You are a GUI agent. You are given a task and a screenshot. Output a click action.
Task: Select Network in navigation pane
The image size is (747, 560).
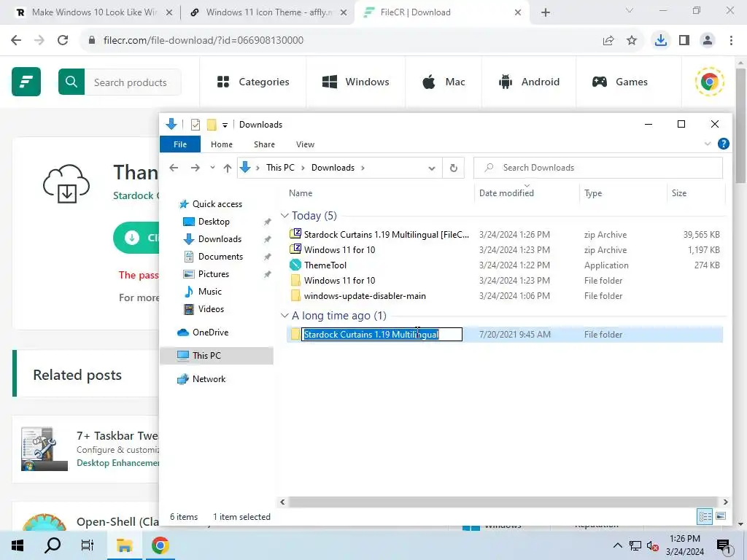pos(209,379)
